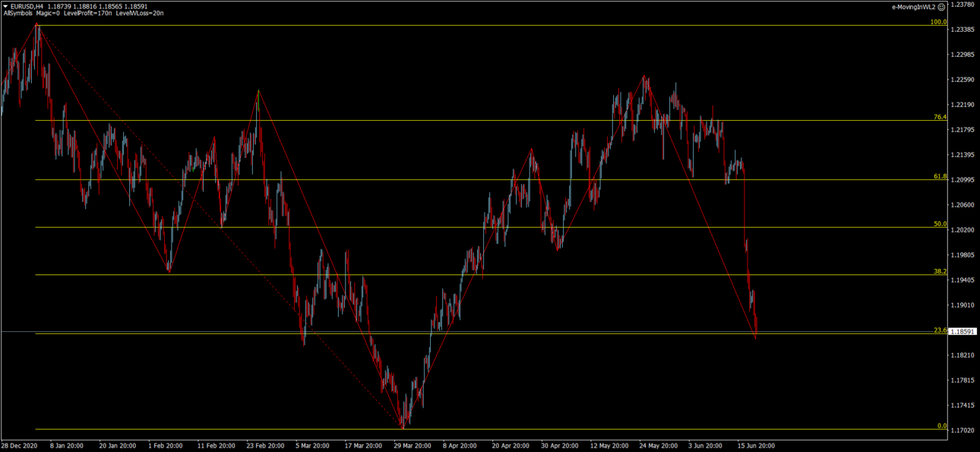Click price scale value 1.19805
This screenshot has height=452, width=980.
(963, 255)
